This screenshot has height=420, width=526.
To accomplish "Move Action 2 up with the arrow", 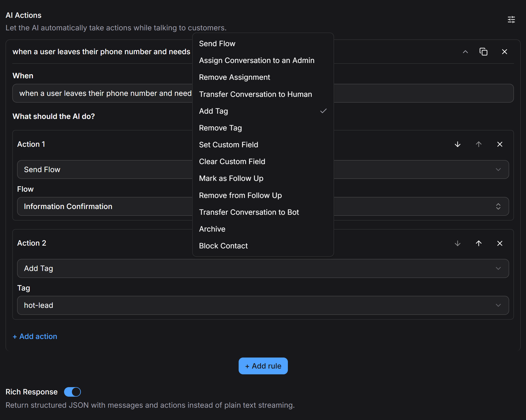I will click(x=479, y=243).
